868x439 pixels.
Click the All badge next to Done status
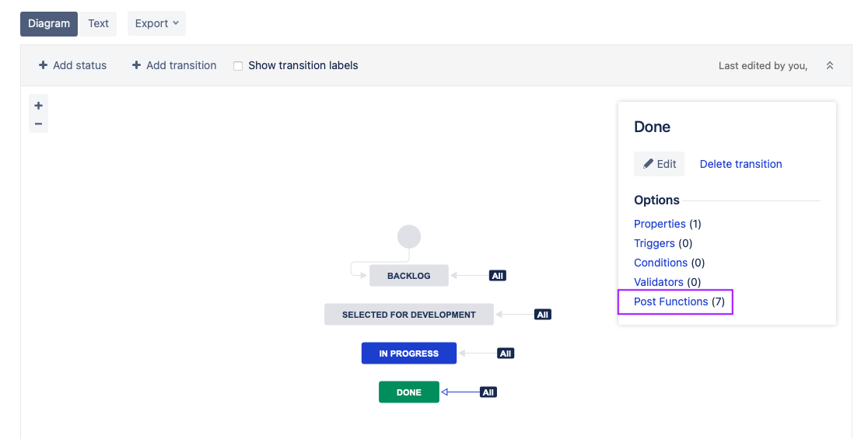click(x=488, y=392)
